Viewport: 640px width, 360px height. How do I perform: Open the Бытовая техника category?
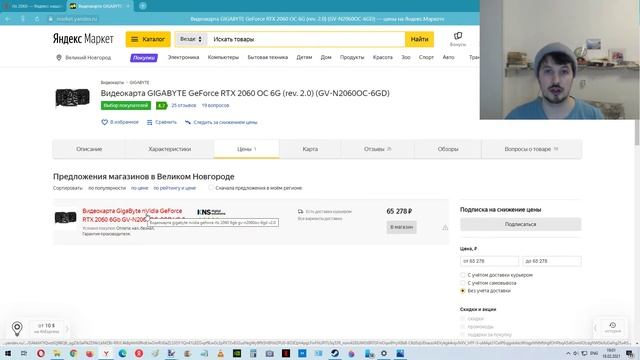267,58
